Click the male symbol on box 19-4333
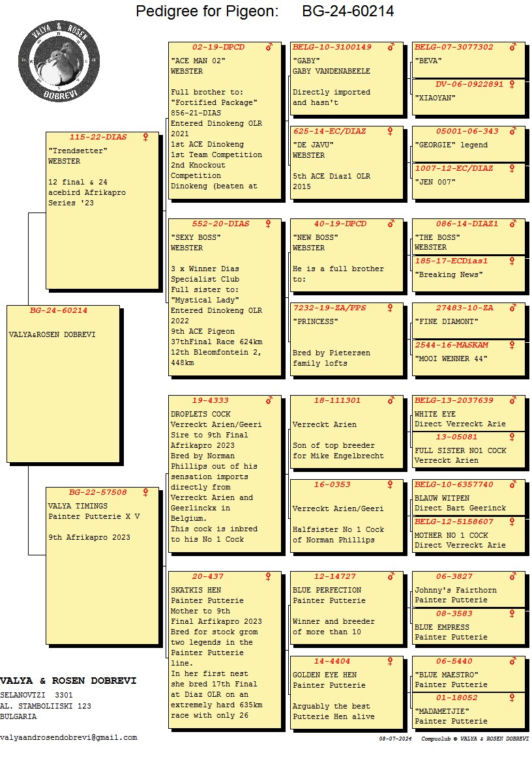532x764 pixels. click(x=269, y=400)
